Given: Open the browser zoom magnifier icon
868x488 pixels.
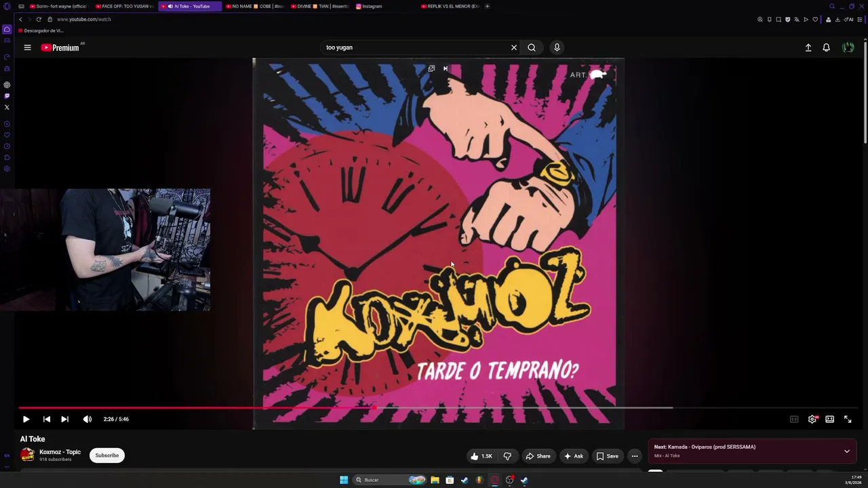Looking at the screenshot, I should click(x=760, y=19).
